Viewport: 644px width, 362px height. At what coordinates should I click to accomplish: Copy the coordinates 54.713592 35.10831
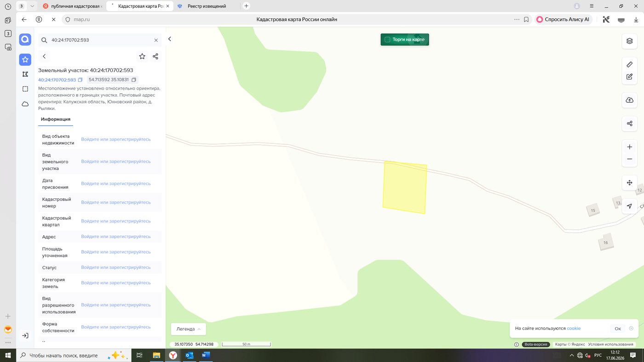pos(134,79)
